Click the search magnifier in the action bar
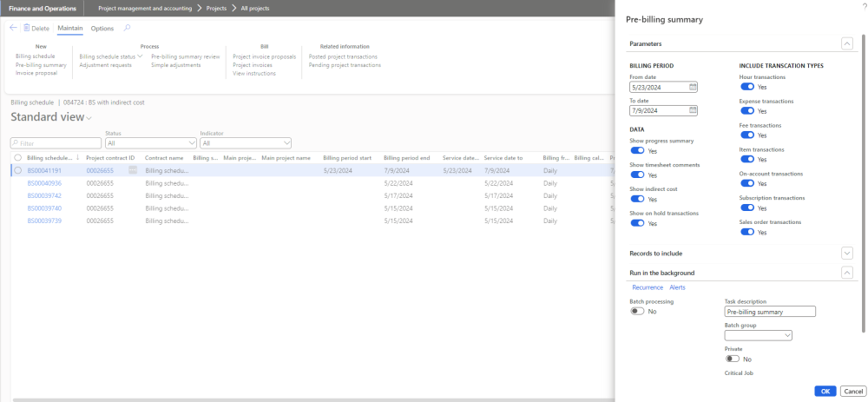The height and width of the screenshot is (402, 868). pyautogui.click(x=128, y=28)
